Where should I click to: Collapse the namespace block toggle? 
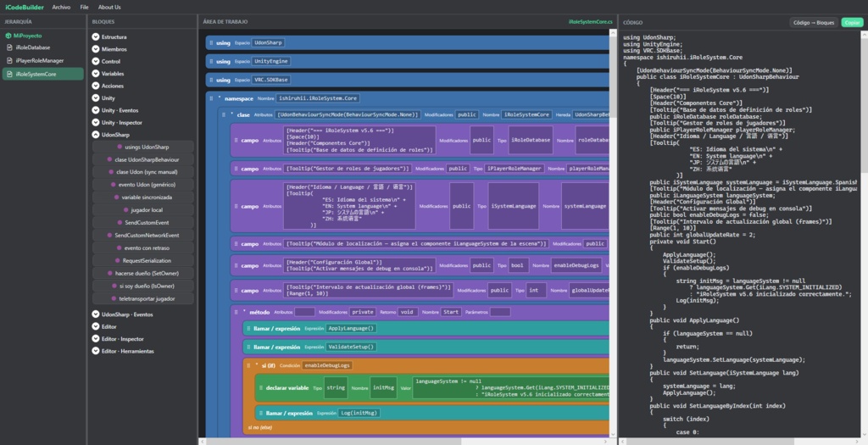220,98
